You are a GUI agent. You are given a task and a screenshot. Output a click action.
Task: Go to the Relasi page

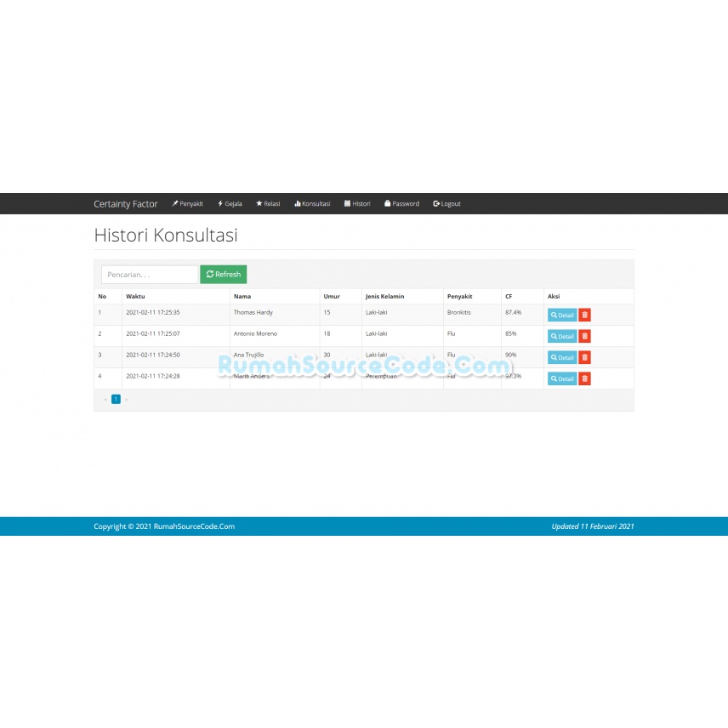coord(269,204)
